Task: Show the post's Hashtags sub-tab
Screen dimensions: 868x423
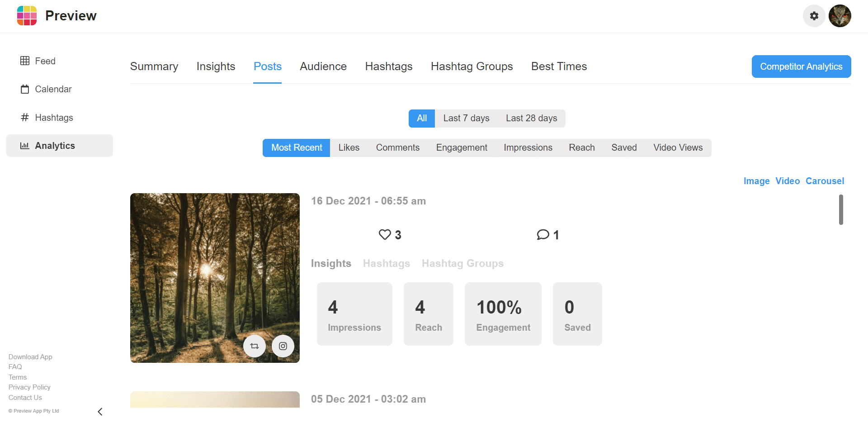Action: point(387,263)
